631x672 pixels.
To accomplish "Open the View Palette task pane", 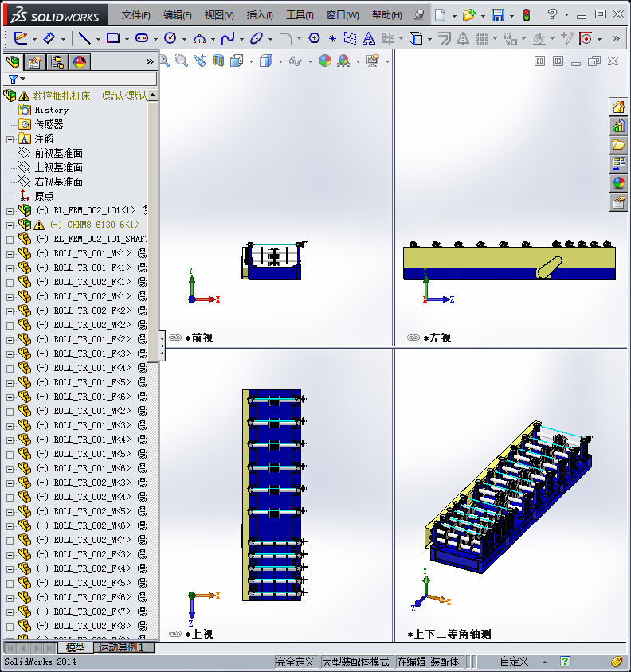I will 618,164.
